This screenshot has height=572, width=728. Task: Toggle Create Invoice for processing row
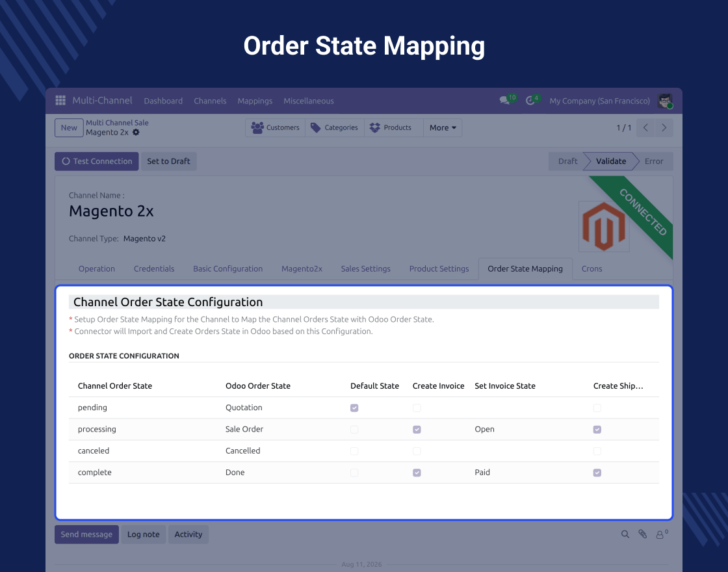(417, 430)
